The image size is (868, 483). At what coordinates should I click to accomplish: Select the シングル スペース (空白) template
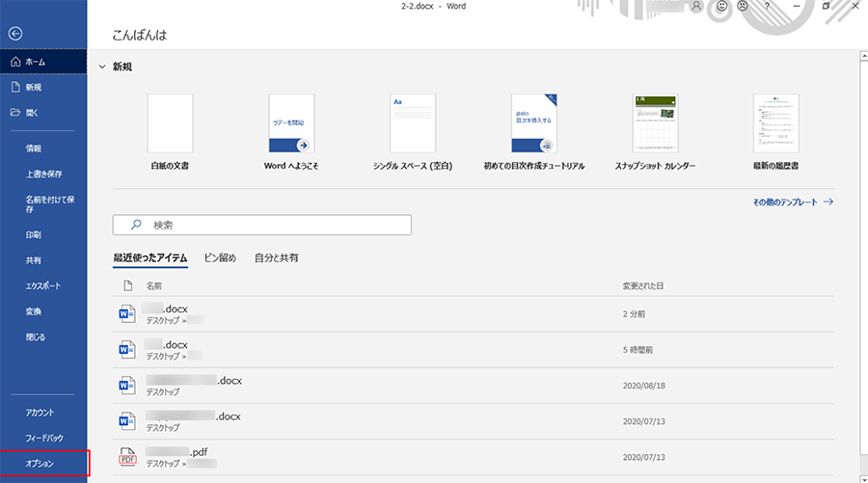click(x=413, y=132)
